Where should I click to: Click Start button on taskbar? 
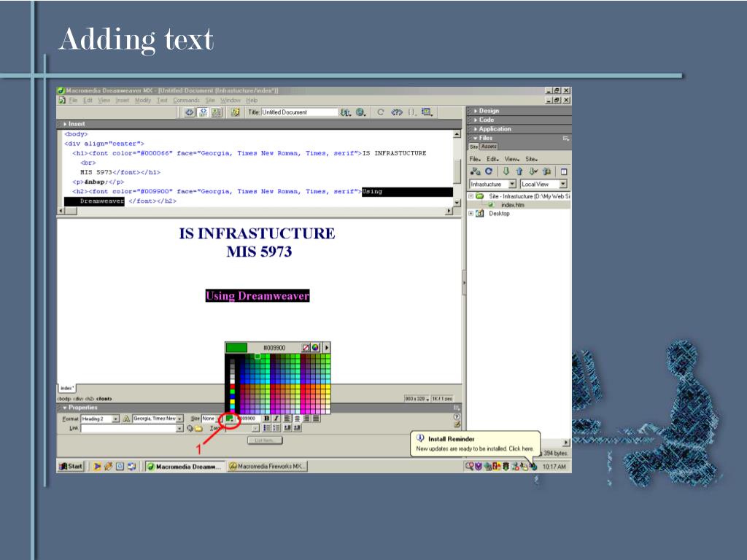(x=71, y=466)
